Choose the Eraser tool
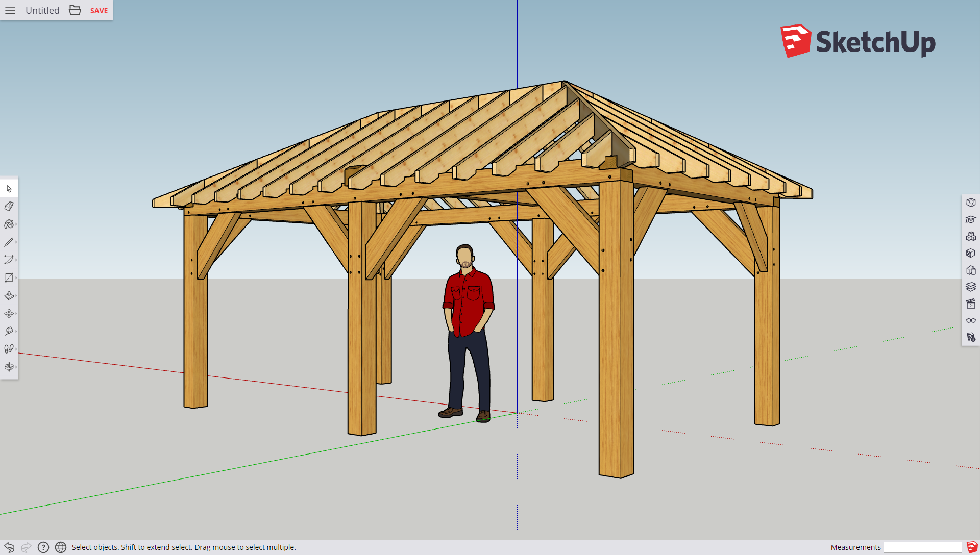The width and height of the screenshot is (980, 555). [9, 207]
